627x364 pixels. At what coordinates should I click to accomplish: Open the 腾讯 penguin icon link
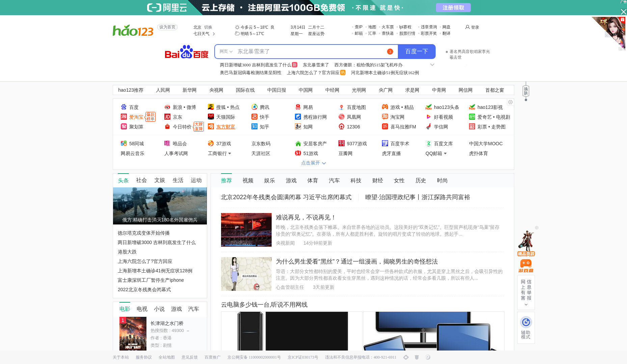pos(254,107)
